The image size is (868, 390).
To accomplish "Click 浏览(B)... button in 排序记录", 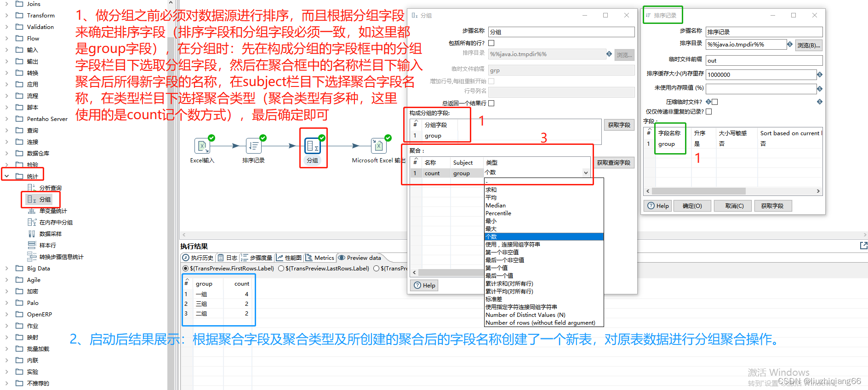I will pos(808,45).
